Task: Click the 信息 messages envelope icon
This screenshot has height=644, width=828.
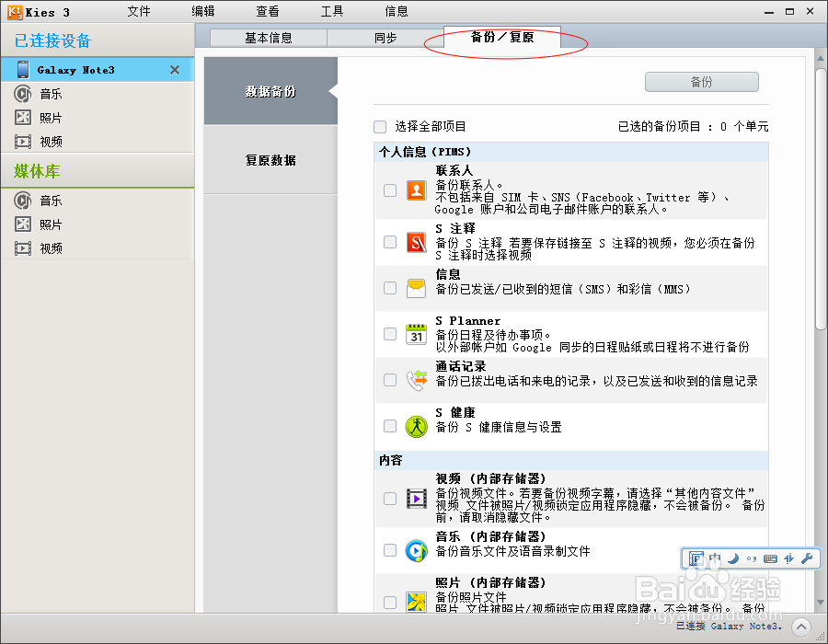Action: pyautogui.click(x=416, y=287)
